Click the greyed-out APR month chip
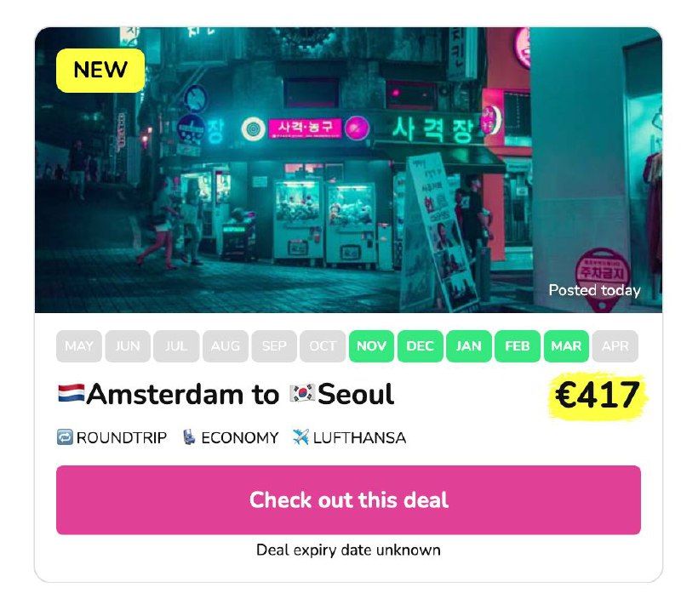Screen dimensions: 681x616 click(615, 346)
